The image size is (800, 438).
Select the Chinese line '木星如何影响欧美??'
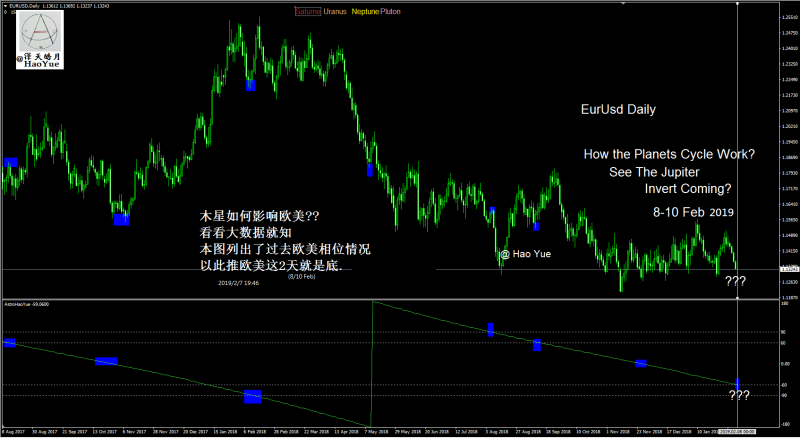259,216
